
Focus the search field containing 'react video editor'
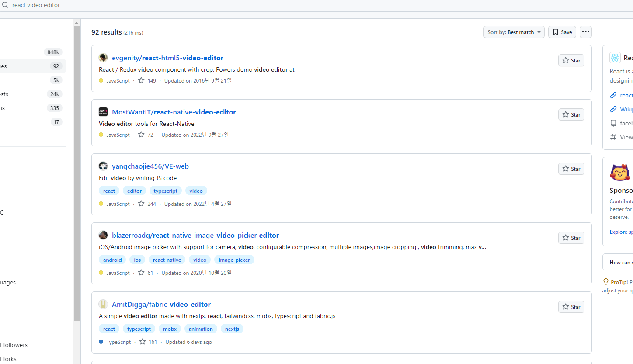pos(316,5)
